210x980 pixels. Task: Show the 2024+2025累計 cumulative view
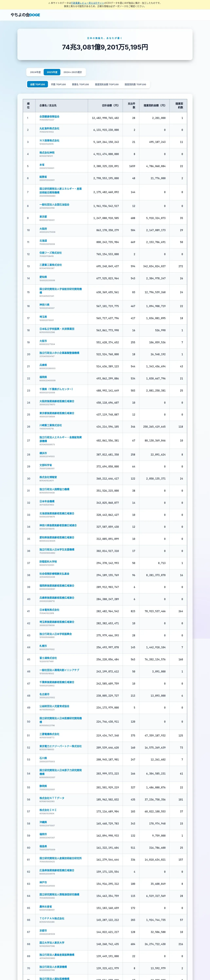point(73,72)
